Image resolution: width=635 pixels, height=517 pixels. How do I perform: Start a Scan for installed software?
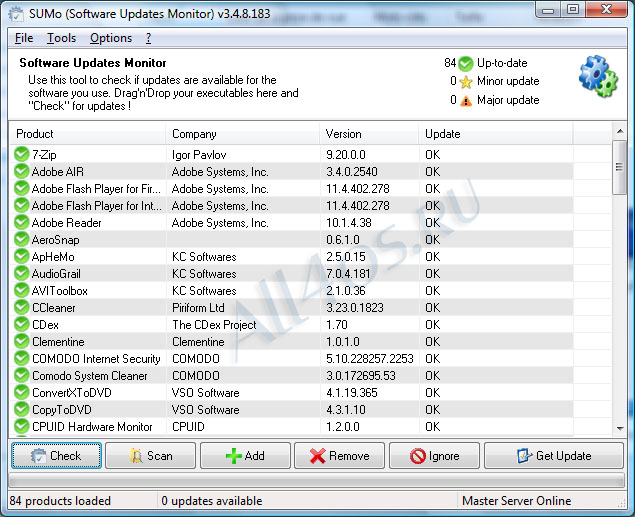click(x=150, y=455)
